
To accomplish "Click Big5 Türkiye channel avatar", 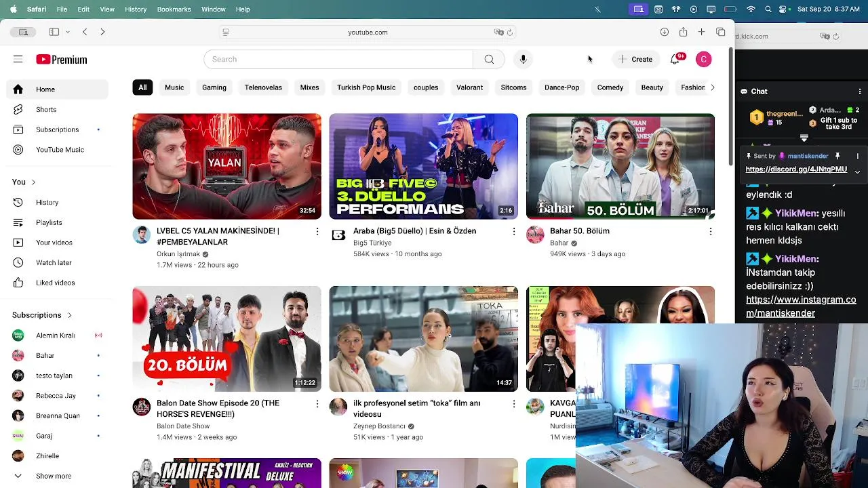I will click(x=338, y=235).
